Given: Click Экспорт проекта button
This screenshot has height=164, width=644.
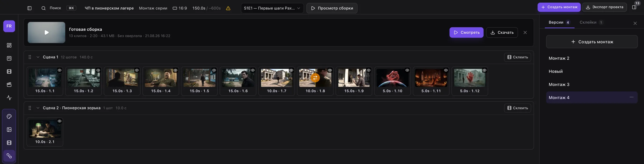Looking at the screenshot, I should 604,7.
